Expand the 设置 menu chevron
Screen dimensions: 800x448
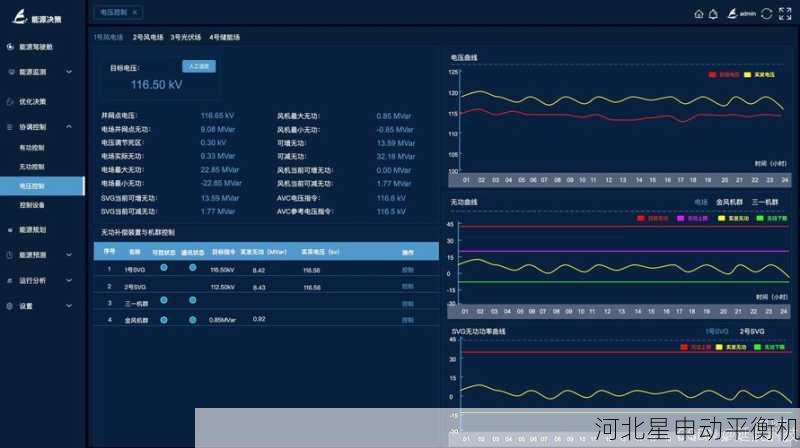69,306
